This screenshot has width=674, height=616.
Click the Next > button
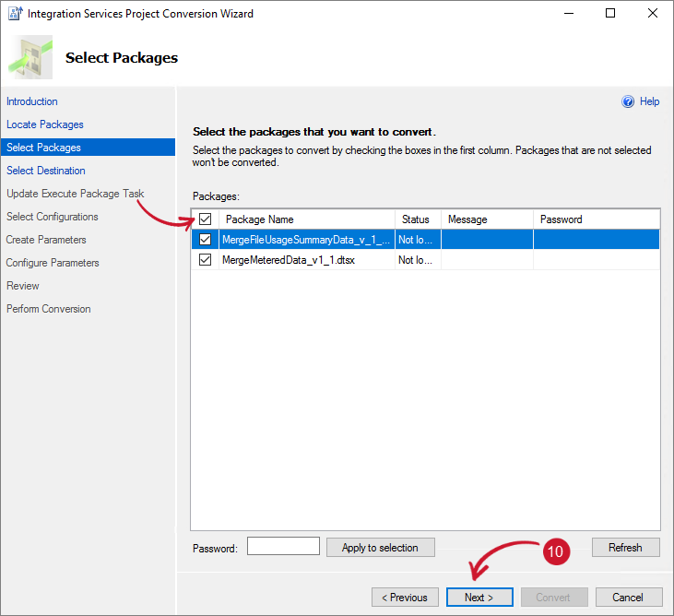coord(479,598)
